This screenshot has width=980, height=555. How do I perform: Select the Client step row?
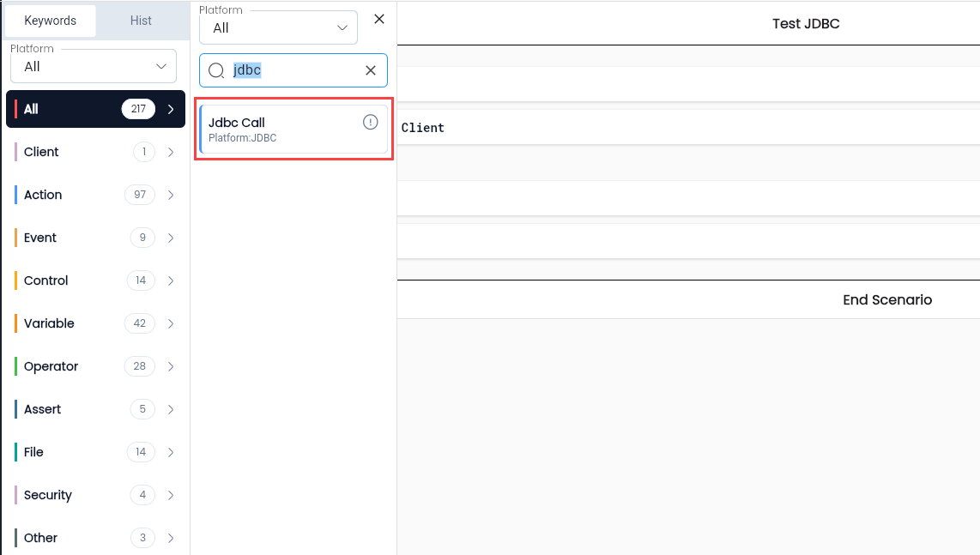688,128
